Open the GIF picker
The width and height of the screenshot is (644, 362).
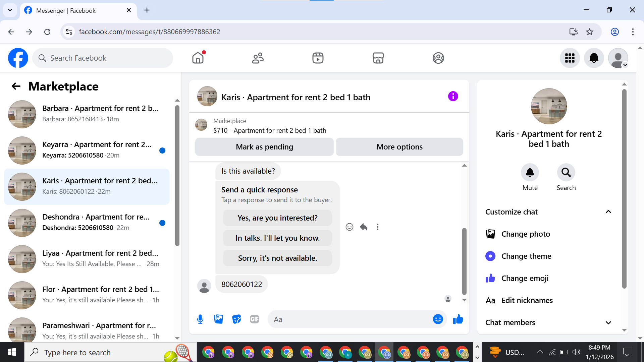[x=255, y=319]
